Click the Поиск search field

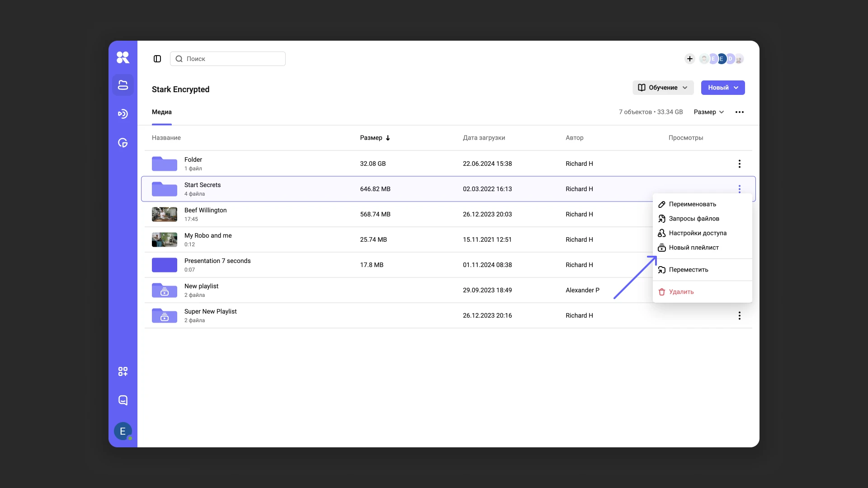coord(228,59)
